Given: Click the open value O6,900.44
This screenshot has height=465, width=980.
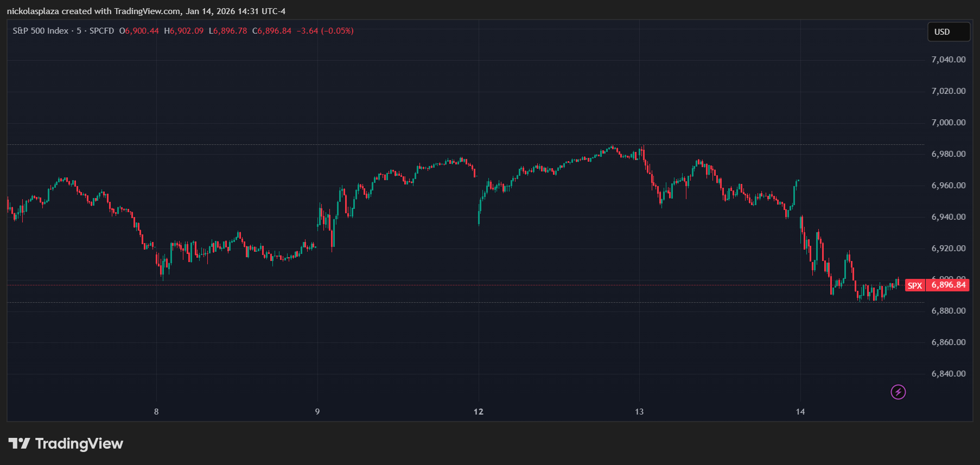Looking at the screenshot, I should point(139,31).
